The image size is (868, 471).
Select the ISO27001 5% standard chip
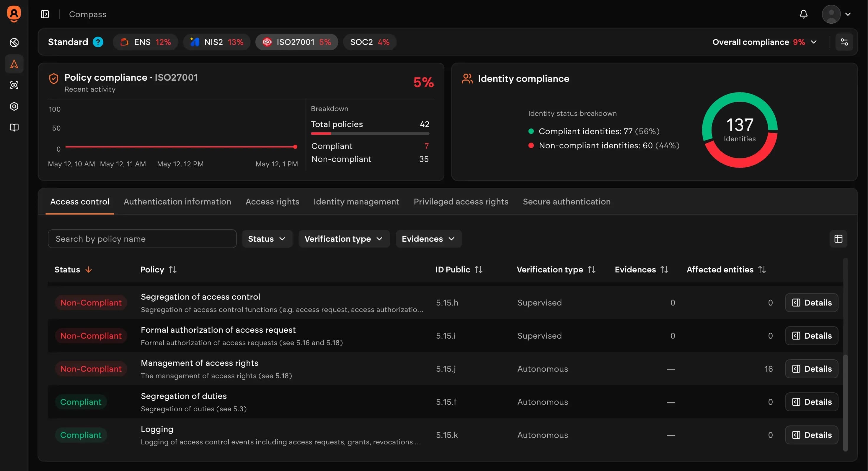[x=296, y=42]
